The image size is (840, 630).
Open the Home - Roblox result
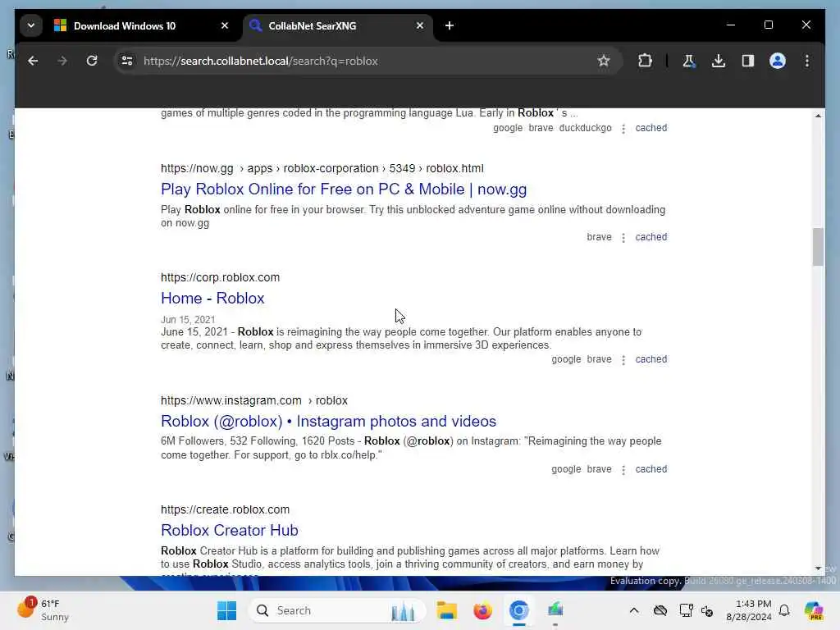click(x=212, y=299)
